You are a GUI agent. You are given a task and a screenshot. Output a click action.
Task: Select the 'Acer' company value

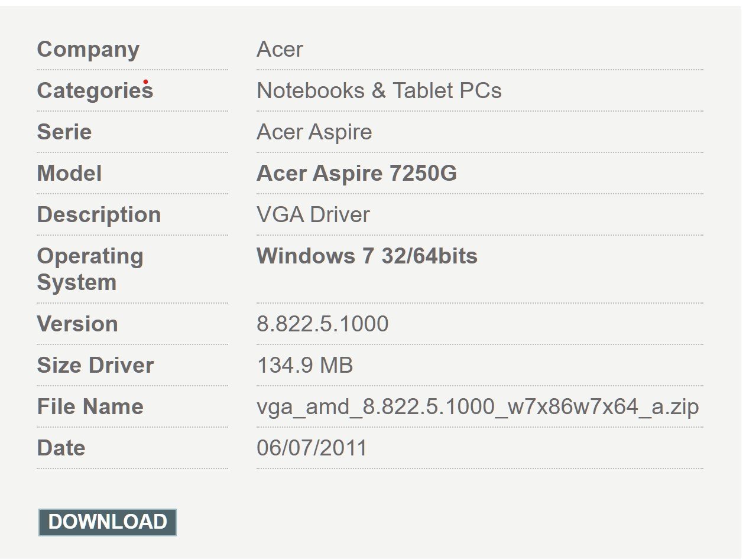click(x=280, y=49)
